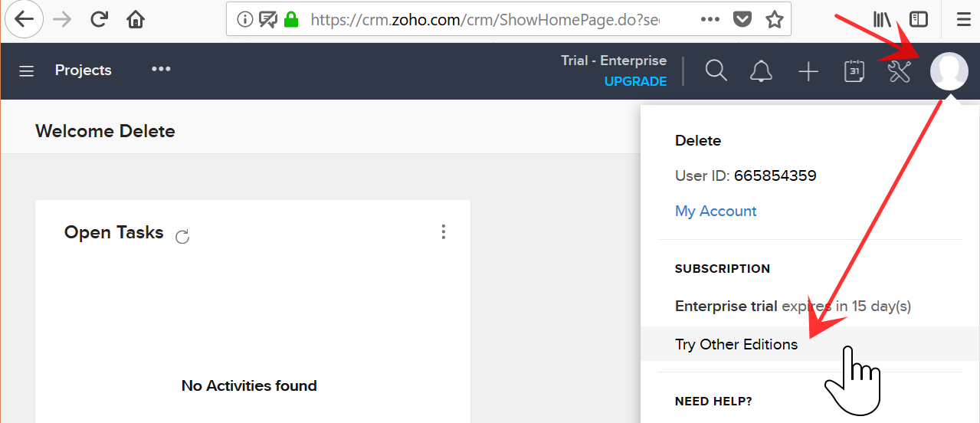Refresh the Open Tasks widget
Image resolution: width=980 pixels, height=423 pixels.
(x=182, y=236)
